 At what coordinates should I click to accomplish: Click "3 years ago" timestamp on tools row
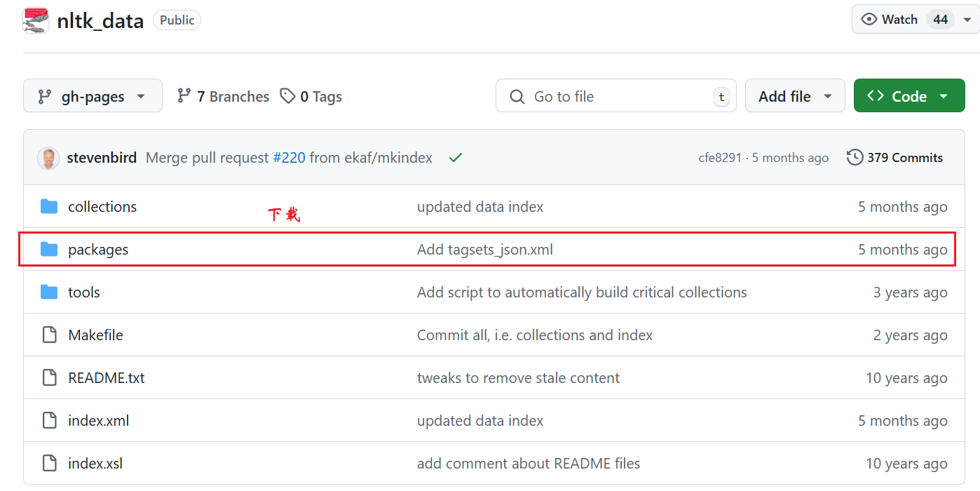[x=910, y=292]
